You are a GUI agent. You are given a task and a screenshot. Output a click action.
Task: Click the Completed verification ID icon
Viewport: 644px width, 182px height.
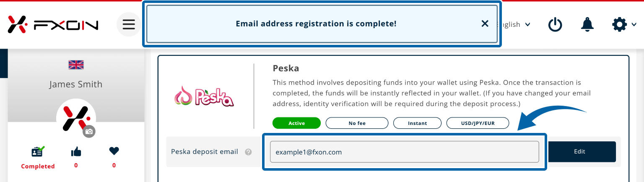pos(38,151)
